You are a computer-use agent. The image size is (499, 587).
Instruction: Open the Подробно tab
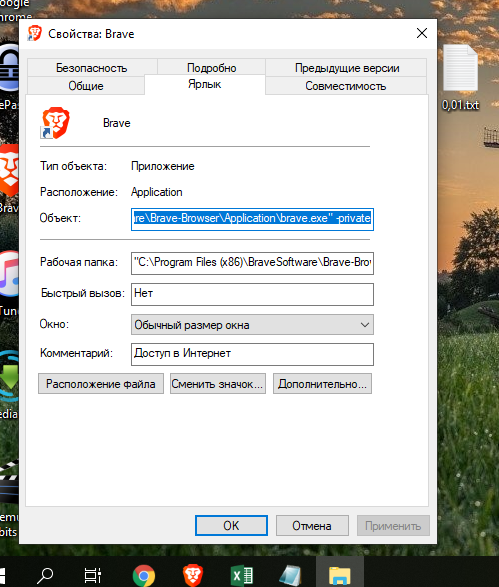click(x=212, y=68)
